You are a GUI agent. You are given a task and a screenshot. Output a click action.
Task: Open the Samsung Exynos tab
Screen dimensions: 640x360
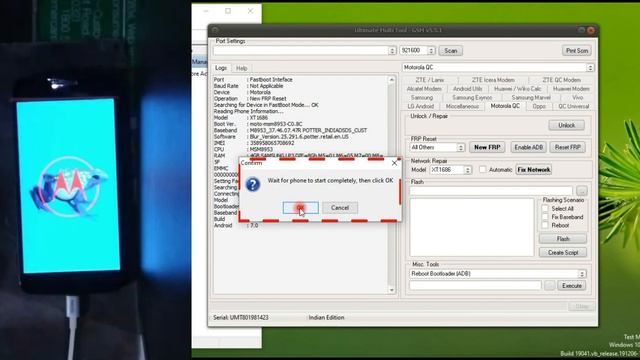tap(472, 98)
